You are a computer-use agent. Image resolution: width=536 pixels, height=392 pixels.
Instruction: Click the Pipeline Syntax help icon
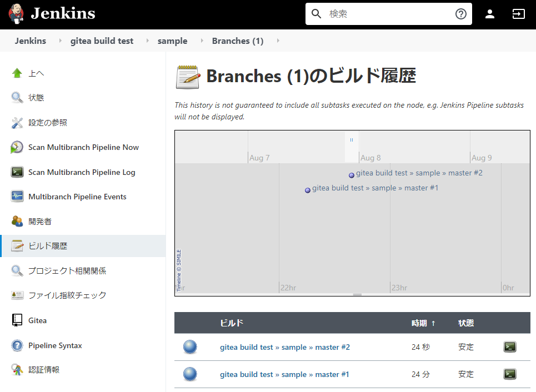coord(17,345)
